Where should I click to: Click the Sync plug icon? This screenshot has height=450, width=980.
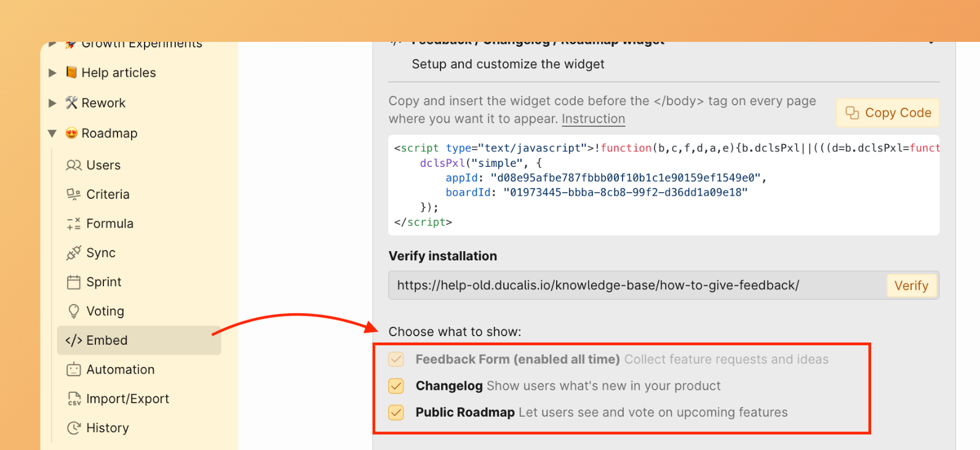click(x=74, y=253)
